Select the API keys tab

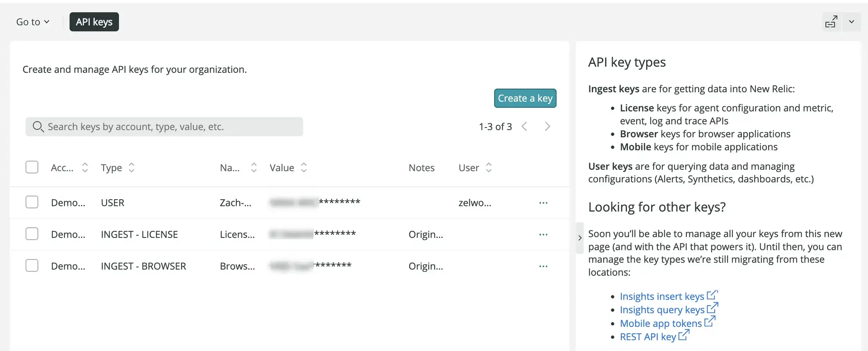click(x=94, y=22)
